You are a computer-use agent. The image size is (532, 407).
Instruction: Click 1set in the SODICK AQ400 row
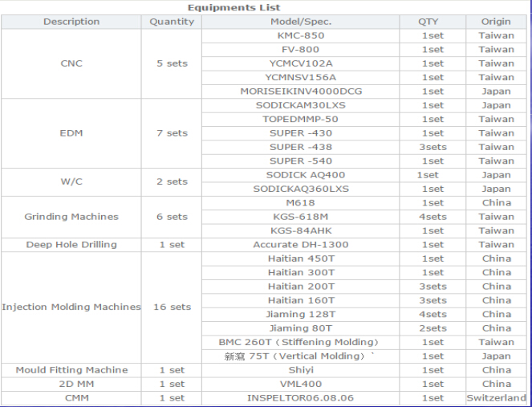click(x=433, y=175)
